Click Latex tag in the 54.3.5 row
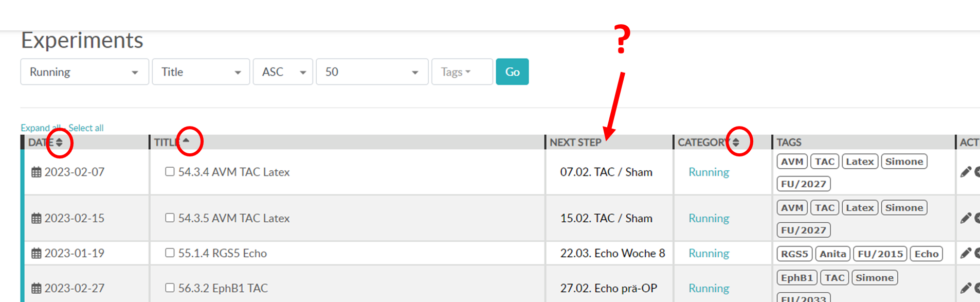 (x=860, y=208)
